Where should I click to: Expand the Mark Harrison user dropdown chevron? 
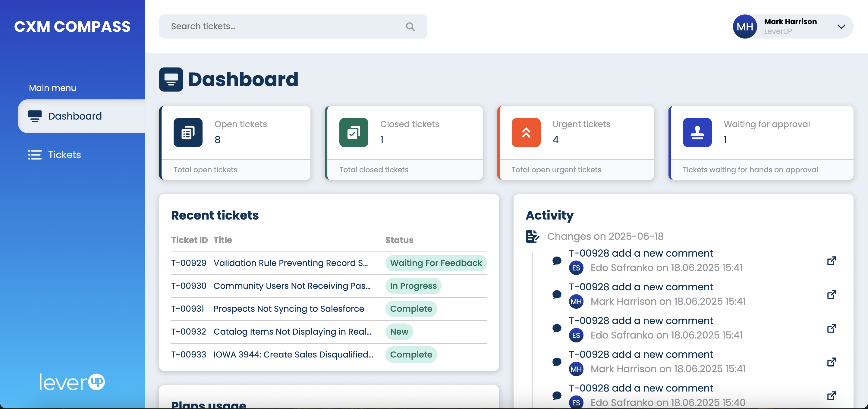(x=841, y=27)
